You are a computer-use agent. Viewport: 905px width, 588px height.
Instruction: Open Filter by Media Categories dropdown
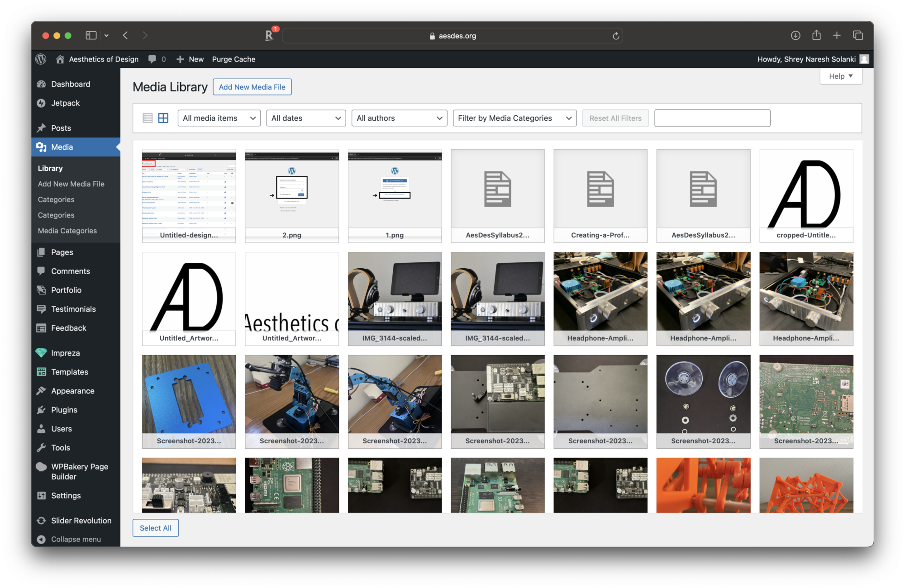tap(514, 118)
